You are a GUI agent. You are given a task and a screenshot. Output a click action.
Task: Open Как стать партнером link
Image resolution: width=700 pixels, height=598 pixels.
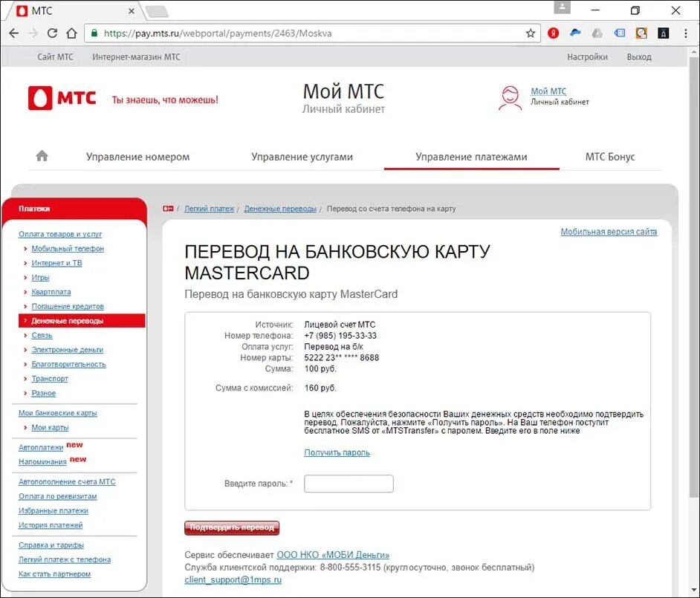(54, 574)
